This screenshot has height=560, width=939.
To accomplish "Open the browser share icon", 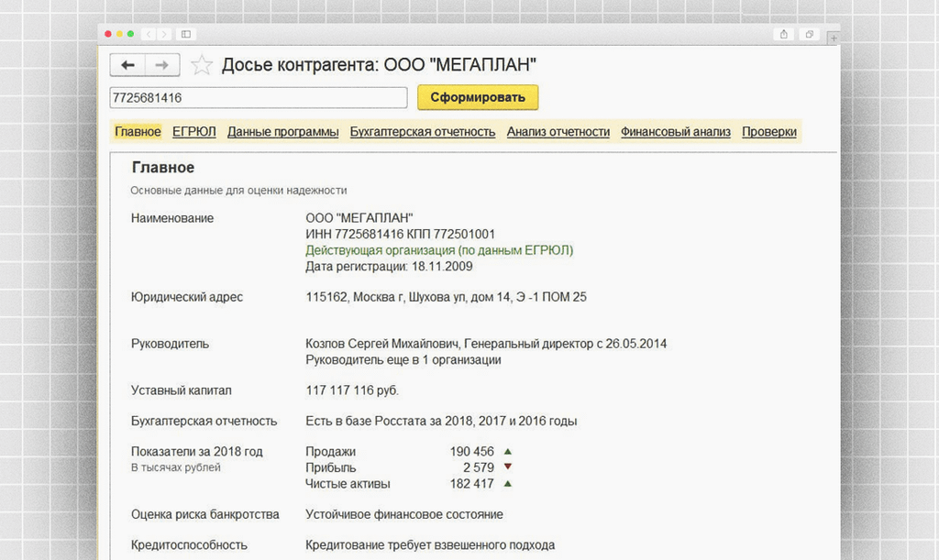I will [784, 34].
